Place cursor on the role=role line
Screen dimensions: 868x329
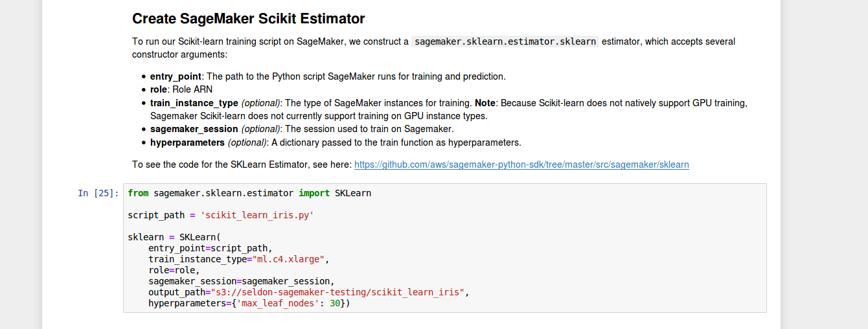(x=174, y=270)
